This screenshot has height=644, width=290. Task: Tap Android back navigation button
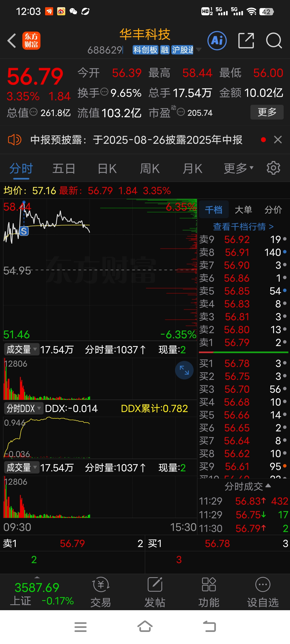pyautogui.click(x=209, y=627)
